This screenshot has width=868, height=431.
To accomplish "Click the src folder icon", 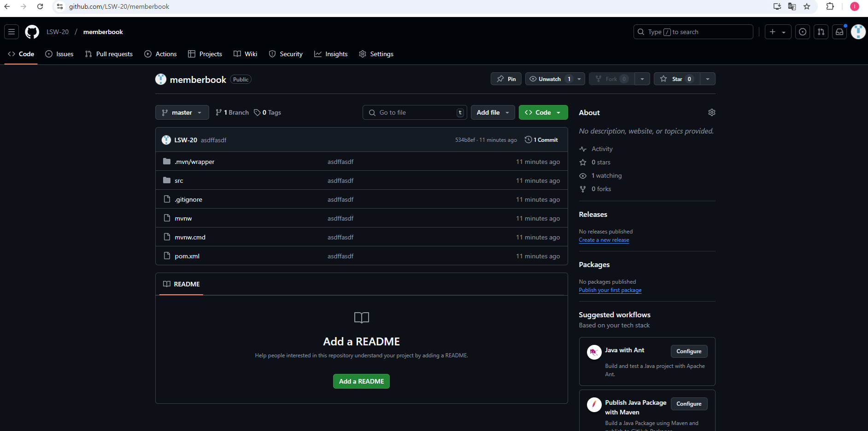I will point(167,181).
